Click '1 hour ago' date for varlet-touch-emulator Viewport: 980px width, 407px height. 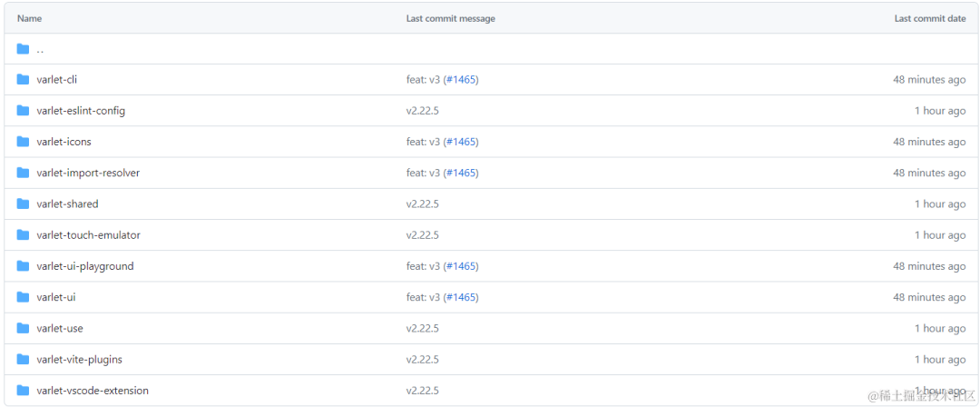[x=940, y=235]
